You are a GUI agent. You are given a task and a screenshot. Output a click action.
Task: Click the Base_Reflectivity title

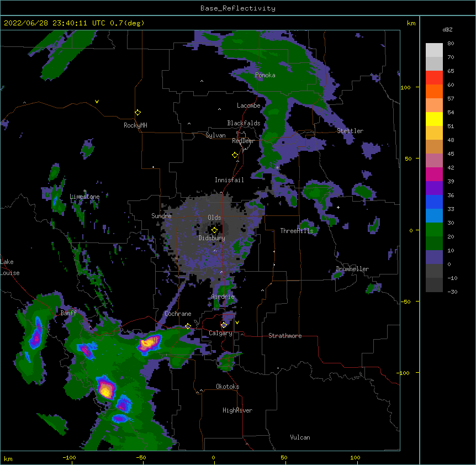(x=238, y=8)
